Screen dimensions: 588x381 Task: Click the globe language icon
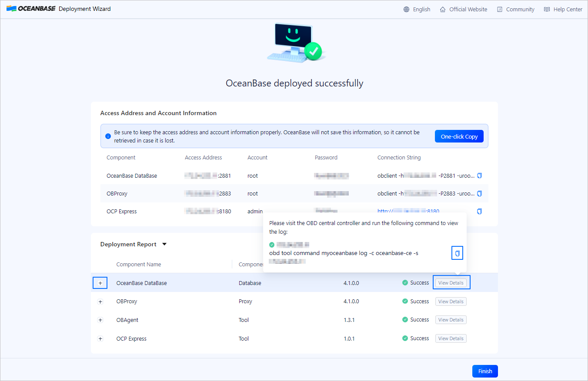[407, 9]
